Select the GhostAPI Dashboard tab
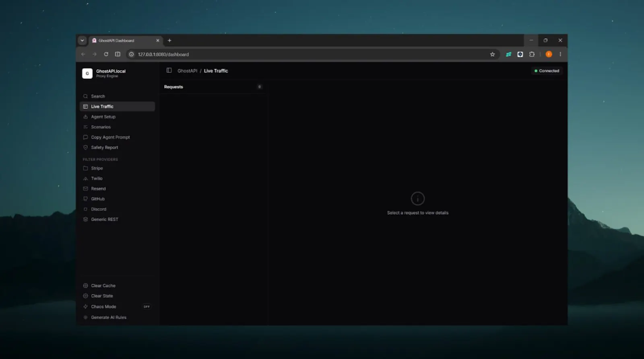 point(125,41)
